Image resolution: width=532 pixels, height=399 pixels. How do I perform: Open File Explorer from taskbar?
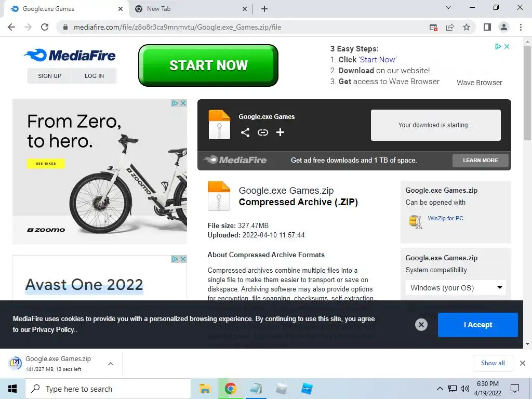tap(205, 389)
